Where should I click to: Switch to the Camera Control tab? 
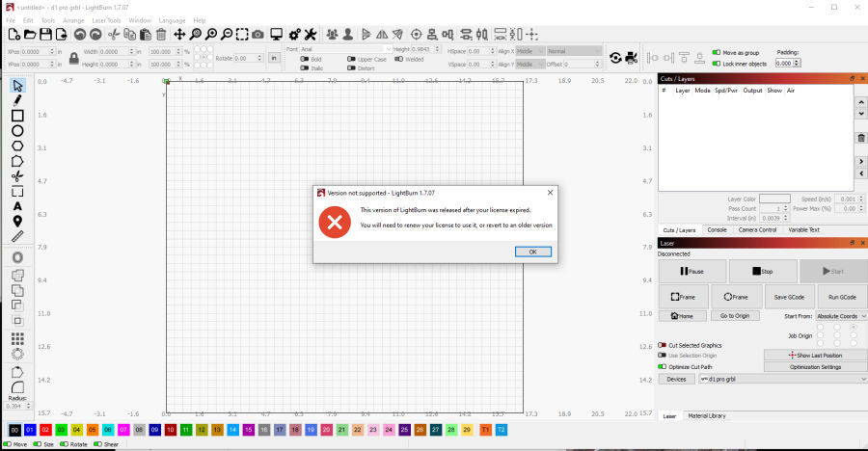757,229
